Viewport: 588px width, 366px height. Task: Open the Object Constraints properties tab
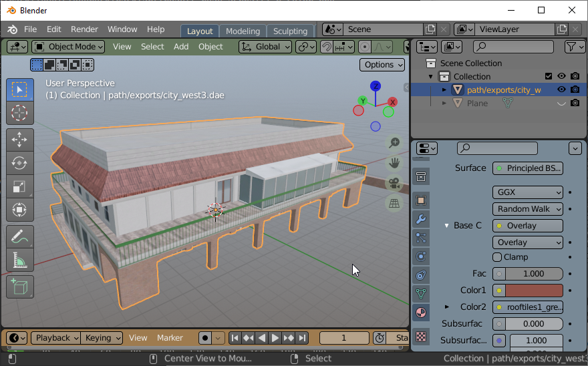tap(421, 275)
